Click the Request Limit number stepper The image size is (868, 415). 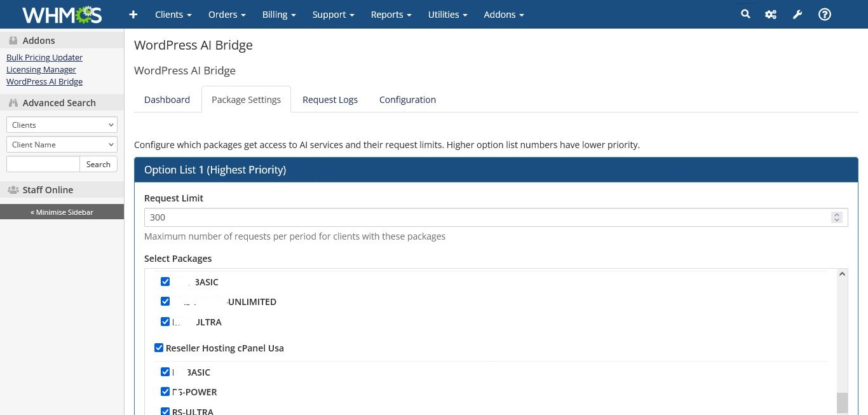(x=836, y=217)
